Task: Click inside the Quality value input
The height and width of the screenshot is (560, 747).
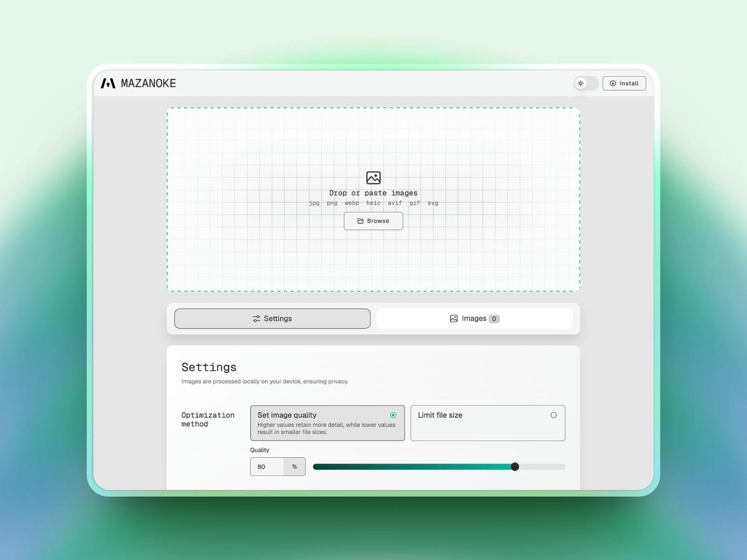Action: 266,467
